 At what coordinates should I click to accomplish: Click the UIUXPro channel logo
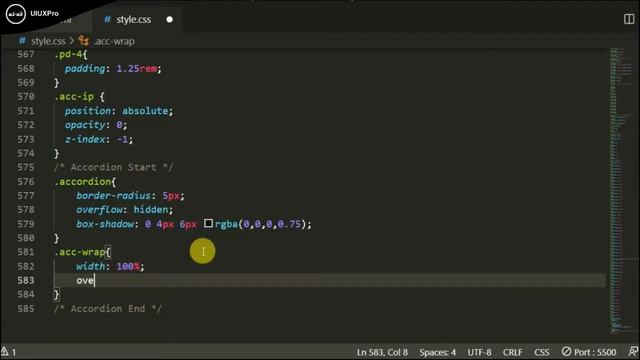(x=16, y=13)
